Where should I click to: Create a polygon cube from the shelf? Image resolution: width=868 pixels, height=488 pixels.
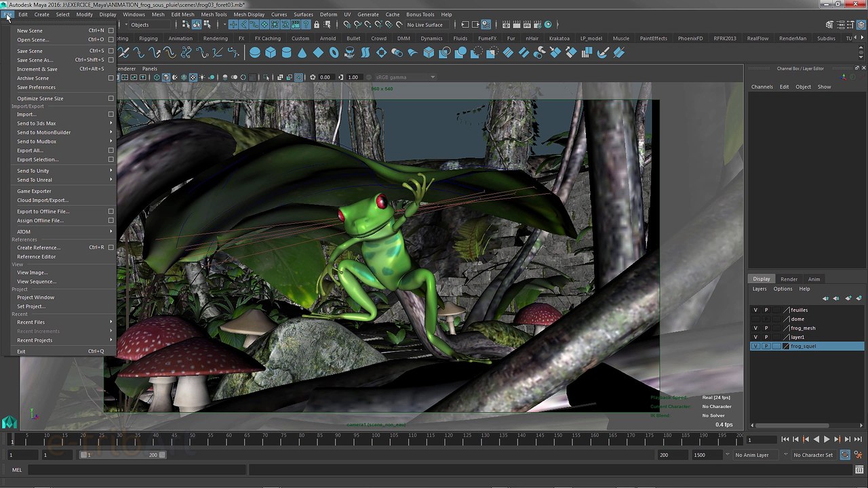(x=271, y=53)
